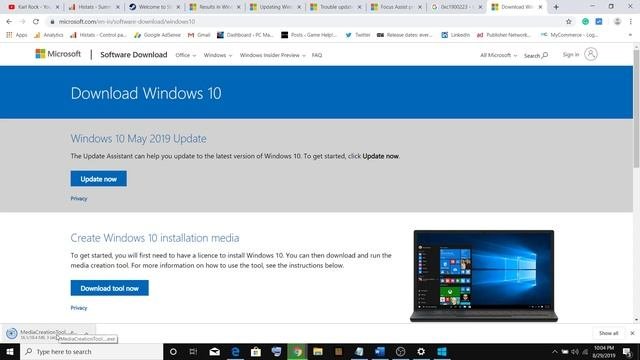The height and width of the screenshot is (360, 640).
Task: Click the browser back arrow
Action: [9, 22]
